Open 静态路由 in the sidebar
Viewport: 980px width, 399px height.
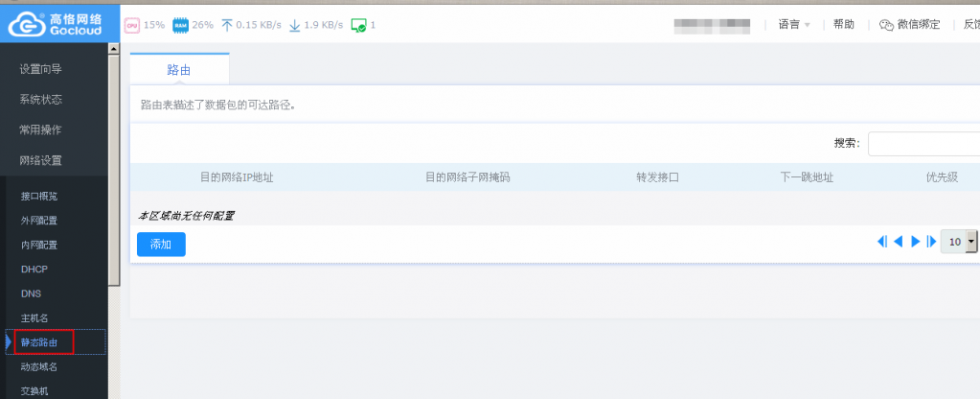tap(40, 341)
